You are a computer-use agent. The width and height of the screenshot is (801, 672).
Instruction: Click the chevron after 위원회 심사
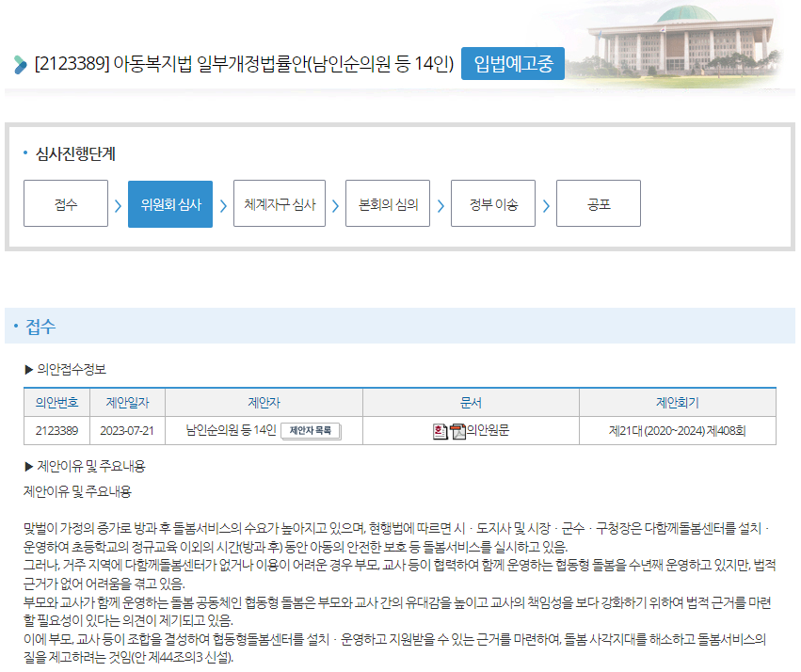223,205
